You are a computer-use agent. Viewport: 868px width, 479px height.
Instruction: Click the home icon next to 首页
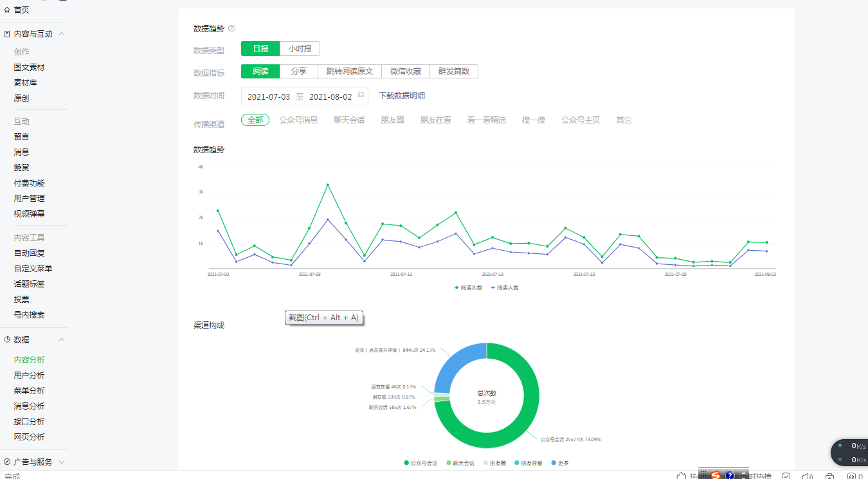(7, 10)
